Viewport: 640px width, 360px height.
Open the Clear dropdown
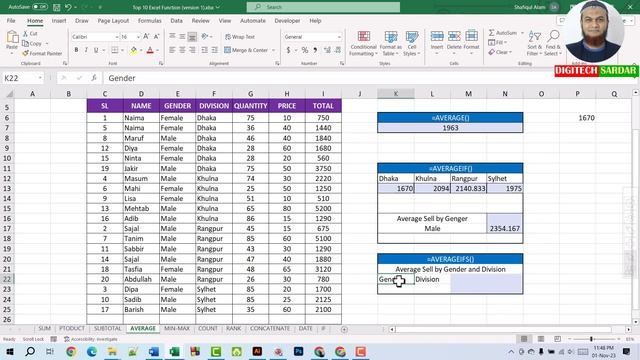pos(500,52)
